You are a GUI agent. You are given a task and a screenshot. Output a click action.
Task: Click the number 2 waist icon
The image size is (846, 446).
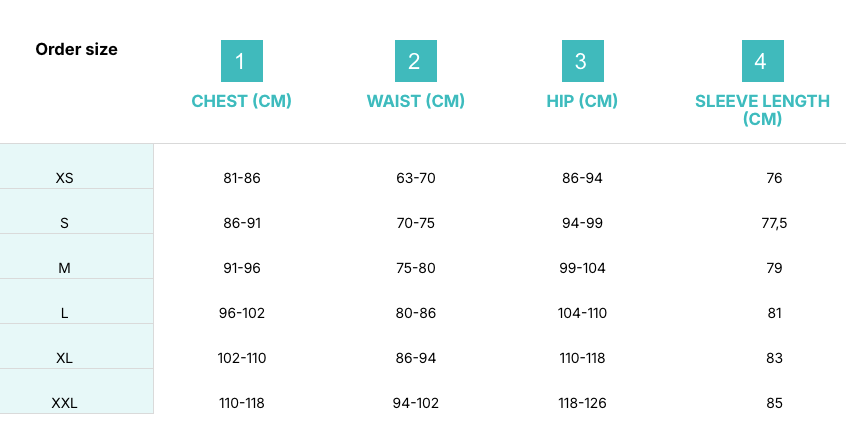[x=415, y=61]
